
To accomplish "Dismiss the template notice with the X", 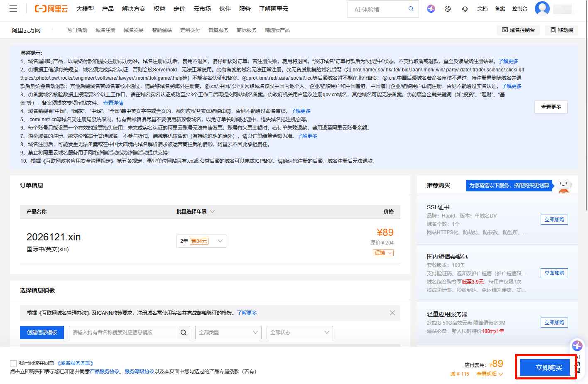I will pyautogui.click(x=392, y=313).
